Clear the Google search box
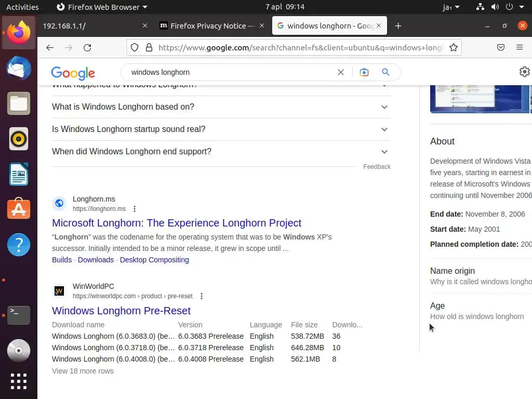 pyautogui.click(x=341, y=72)
